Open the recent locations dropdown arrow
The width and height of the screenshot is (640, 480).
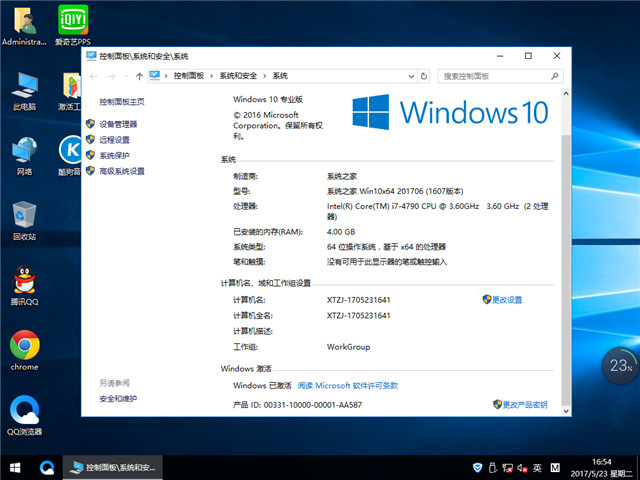[x=127, y=76]
